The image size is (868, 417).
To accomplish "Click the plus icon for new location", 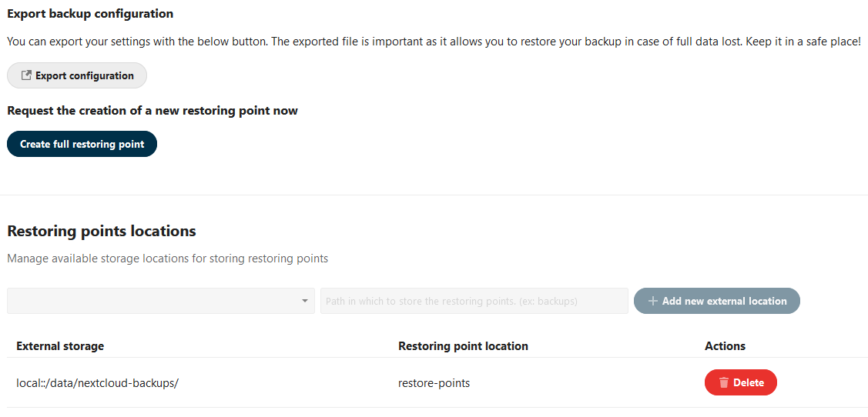I will tap(653, 301).
